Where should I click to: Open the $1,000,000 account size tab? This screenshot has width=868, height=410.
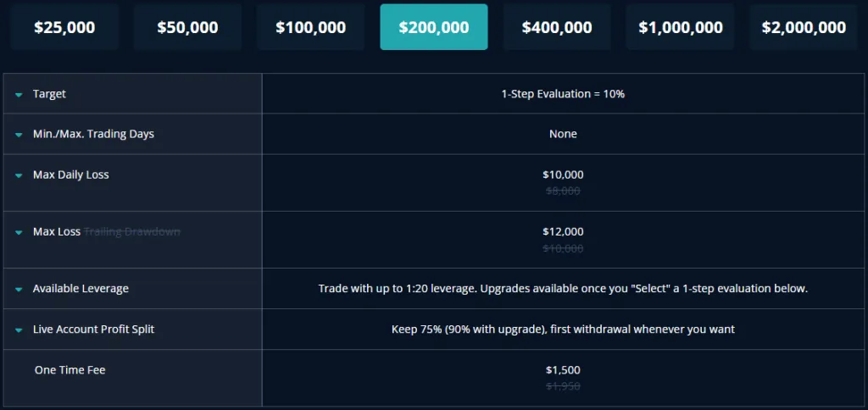click(681, 27)
